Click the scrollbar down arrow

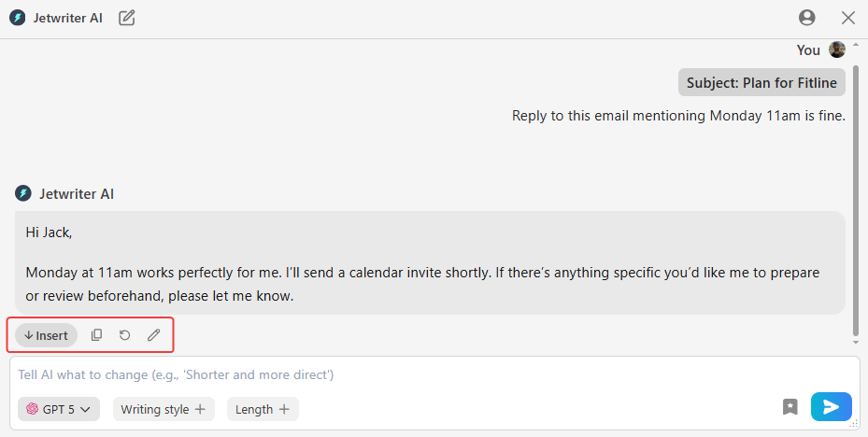click(x=856, y=343)
